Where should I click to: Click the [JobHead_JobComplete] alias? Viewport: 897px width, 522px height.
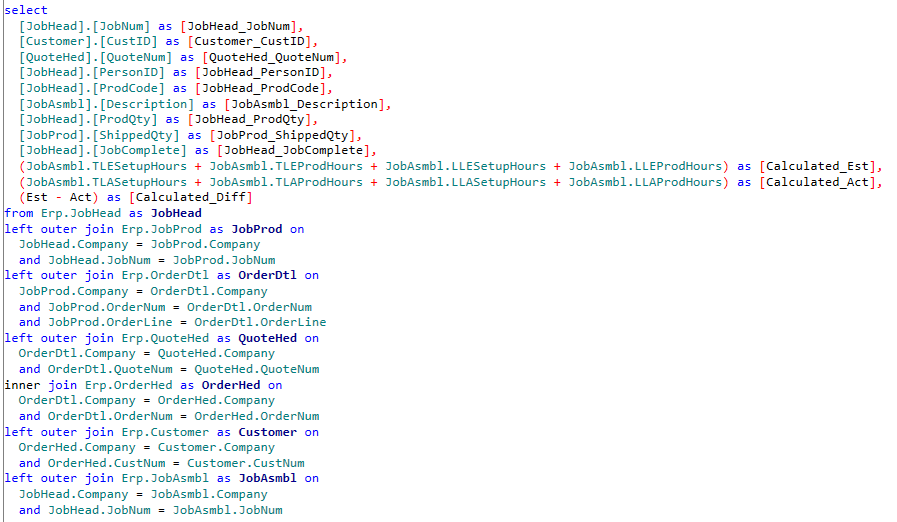pos(293,151)
